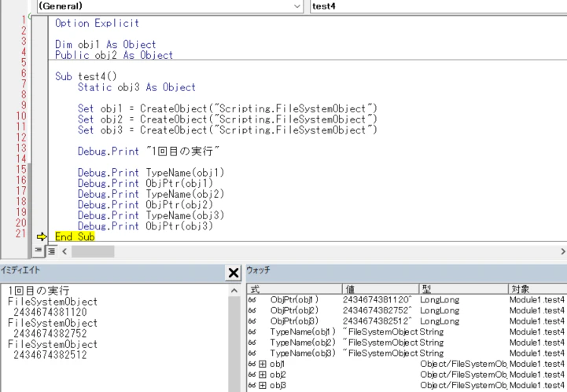Click the 対象 column header in Watch

point(538,289)
